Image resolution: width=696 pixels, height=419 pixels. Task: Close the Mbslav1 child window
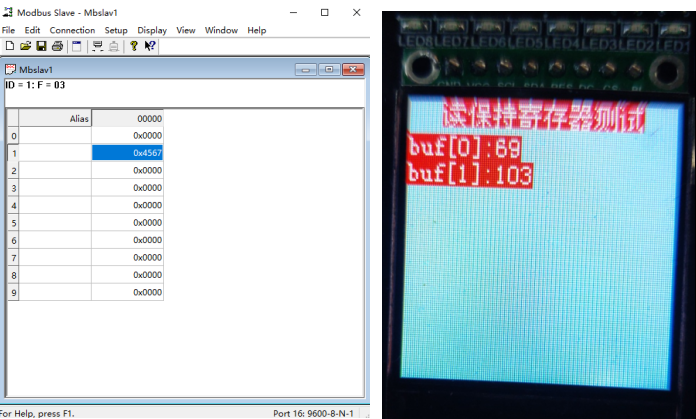[x=353, y=69]
